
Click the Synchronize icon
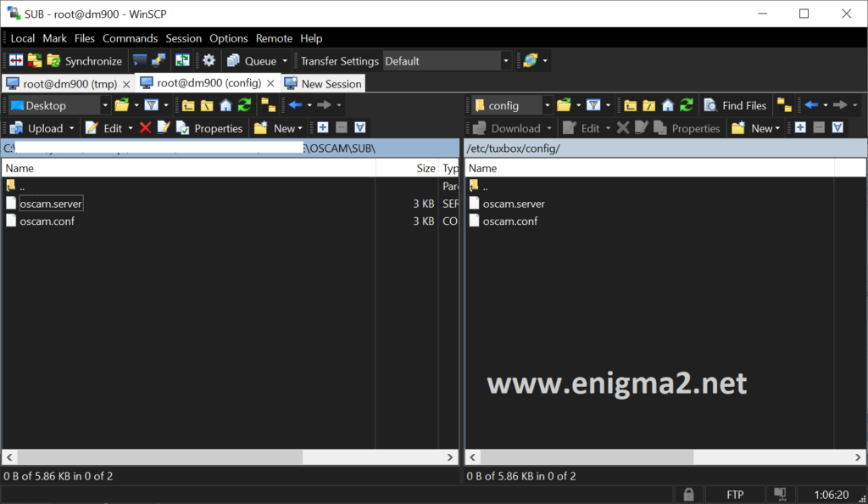(x=54, y=60)
